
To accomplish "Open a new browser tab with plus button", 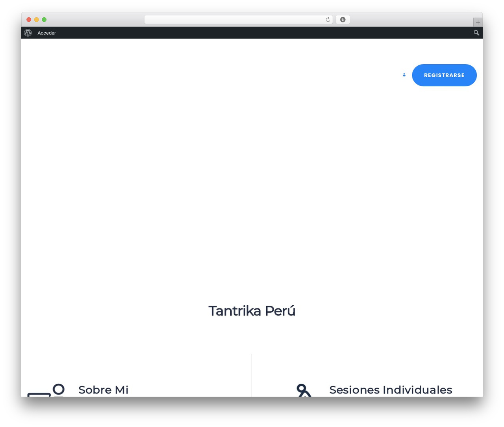I will click(478, 22).
